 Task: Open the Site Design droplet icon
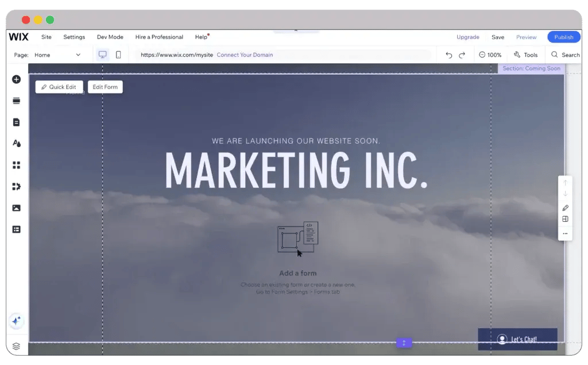coord(16,144)
